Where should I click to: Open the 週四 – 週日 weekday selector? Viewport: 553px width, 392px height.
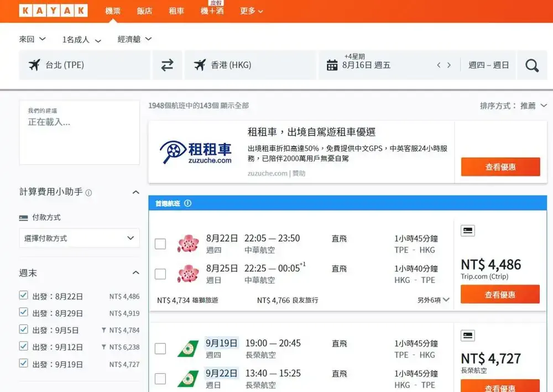pos(488,65)
